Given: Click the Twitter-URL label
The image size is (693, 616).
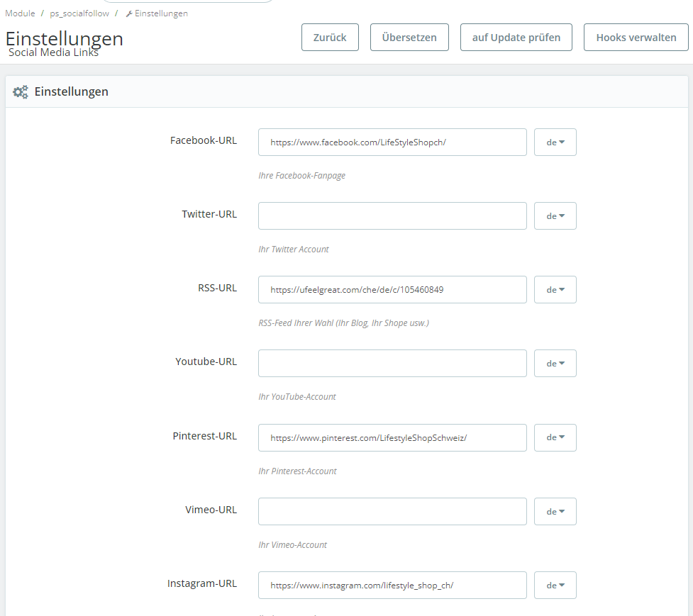Looking at the screenshot, I should [209, 214].
